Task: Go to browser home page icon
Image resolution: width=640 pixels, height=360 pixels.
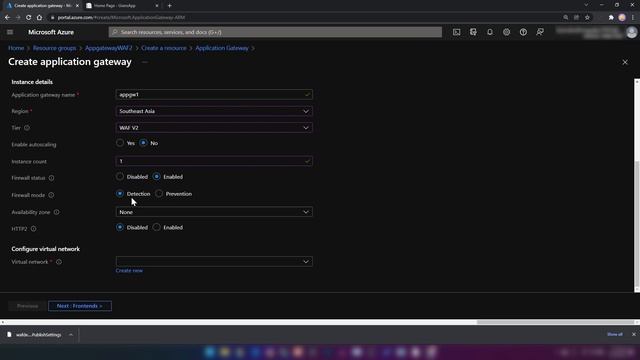Action: pyautogui.click(x=39, y=18)
